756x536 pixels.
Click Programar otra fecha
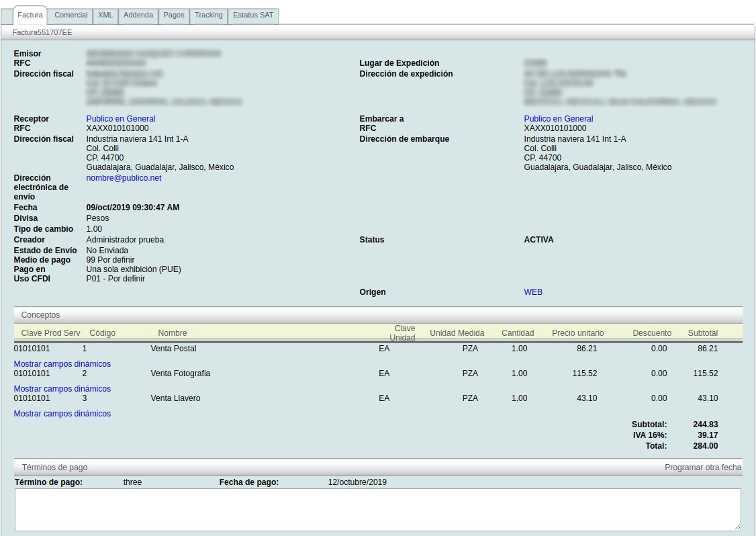703,467
